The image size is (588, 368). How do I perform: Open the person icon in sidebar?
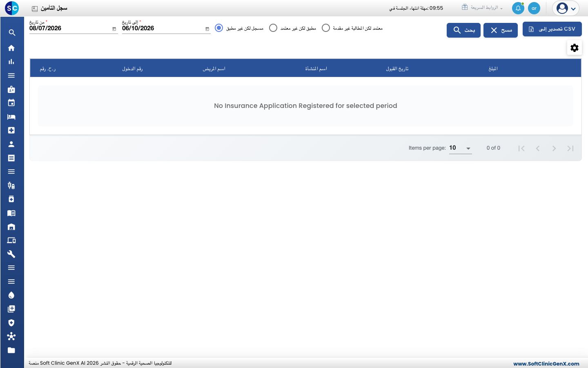11,144
